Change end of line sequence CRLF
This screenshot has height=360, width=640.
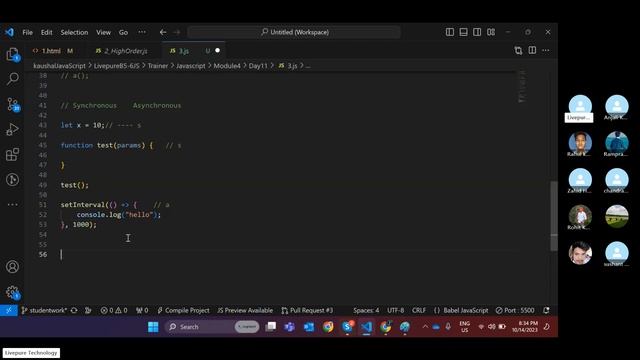419,311
